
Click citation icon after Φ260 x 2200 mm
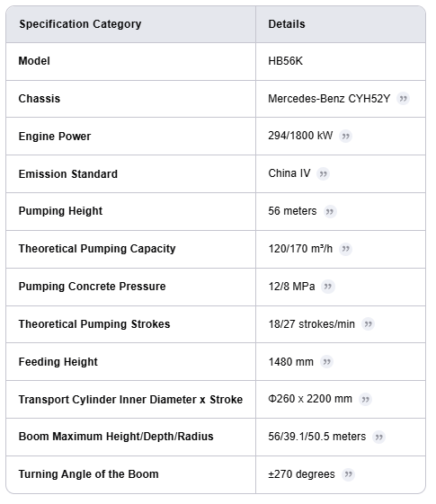(x=365, y=400)
